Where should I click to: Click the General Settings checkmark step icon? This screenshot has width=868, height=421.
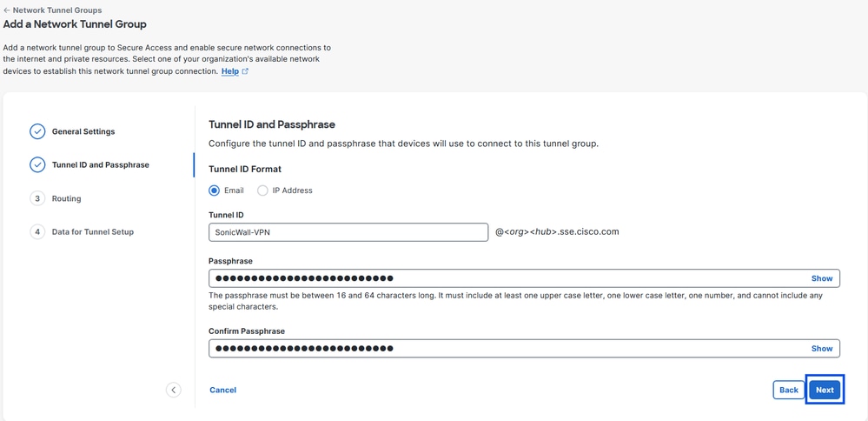37,131
